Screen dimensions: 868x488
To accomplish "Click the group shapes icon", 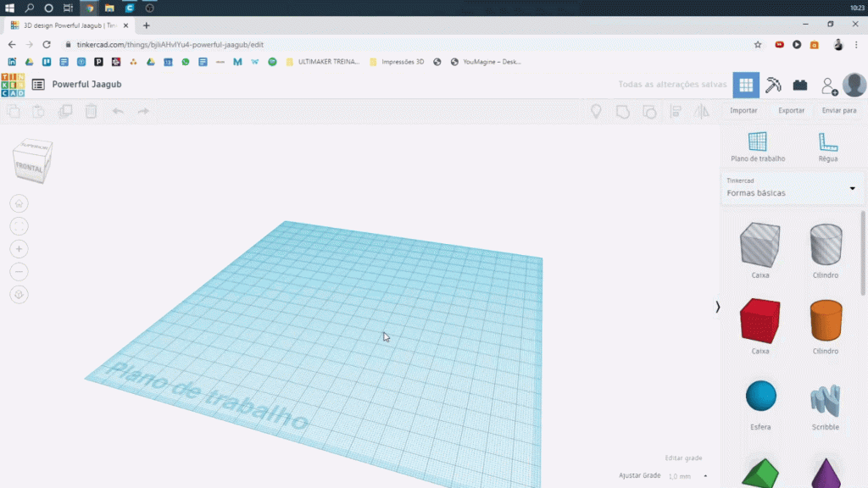I will point(623,111).
